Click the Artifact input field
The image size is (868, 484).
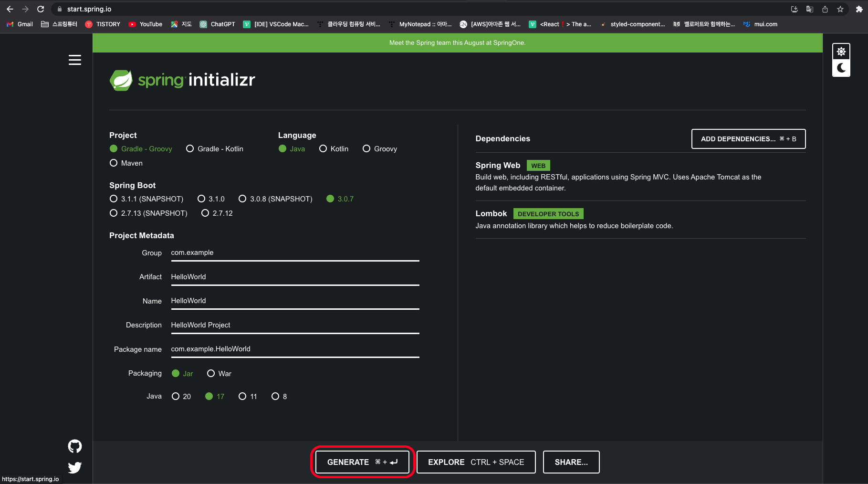(295, 277)
